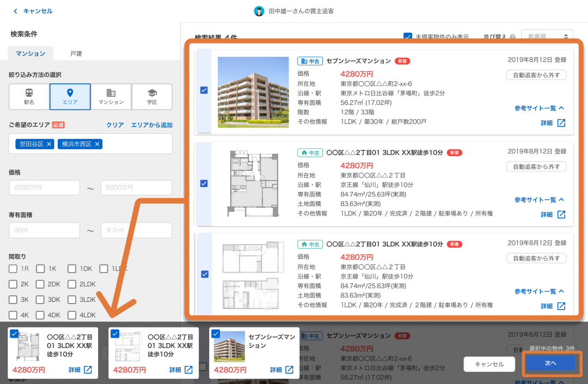Screen dimensions: 588x384
Task: Focus the maximum 専有面積 field showing 80㎡
Action: [137, 230]
